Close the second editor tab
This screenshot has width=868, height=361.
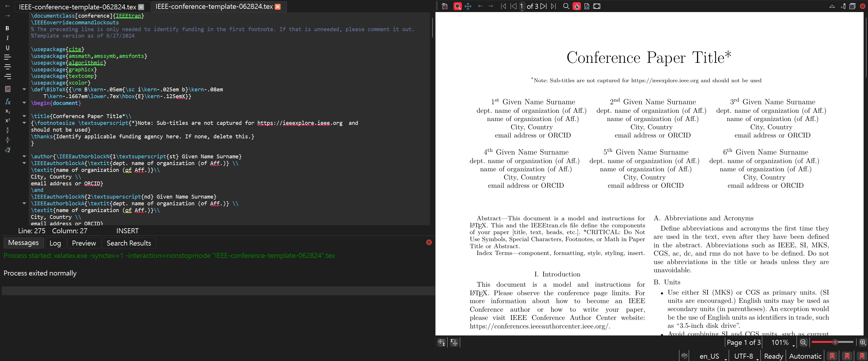click(x=278, y=7)
